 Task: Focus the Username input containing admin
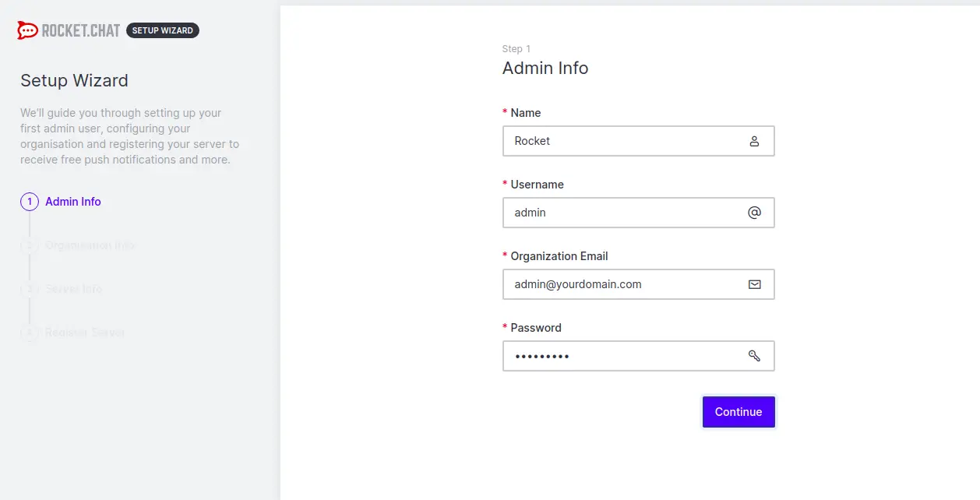639,213
